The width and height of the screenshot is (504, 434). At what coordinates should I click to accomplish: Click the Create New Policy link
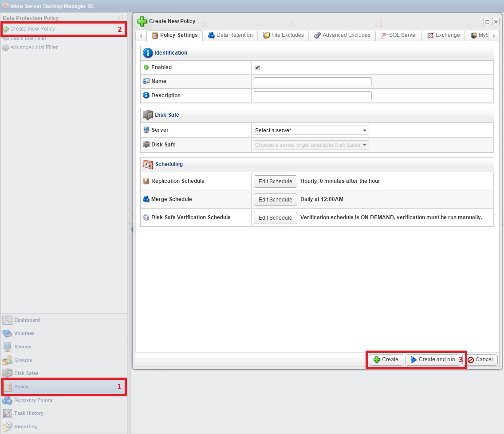coord(32,28)
